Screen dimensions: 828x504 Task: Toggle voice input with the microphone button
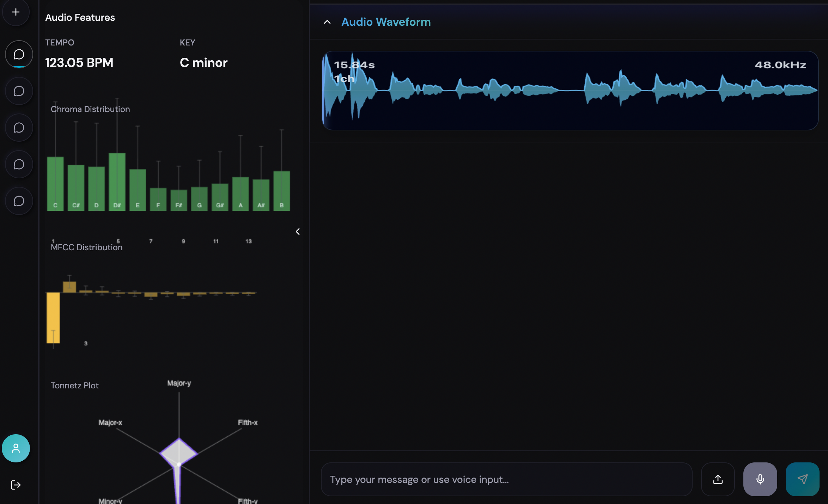(760, 479)
